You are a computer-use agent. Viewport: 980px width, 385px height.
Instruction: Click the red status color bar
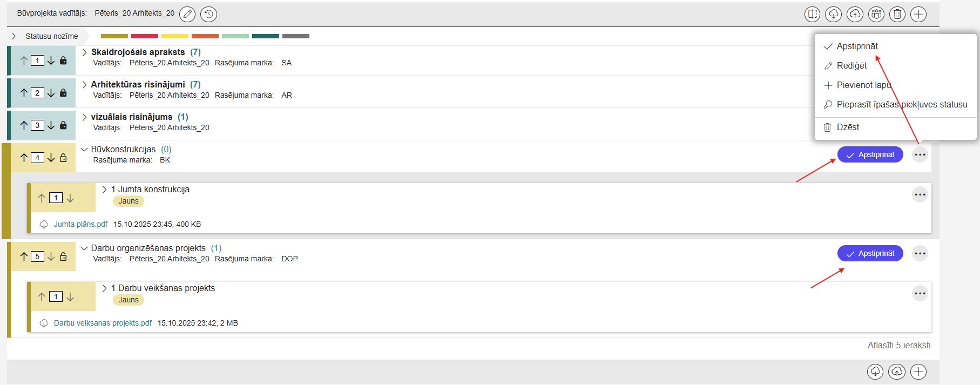pyautogui.click(x=145, y=36)
